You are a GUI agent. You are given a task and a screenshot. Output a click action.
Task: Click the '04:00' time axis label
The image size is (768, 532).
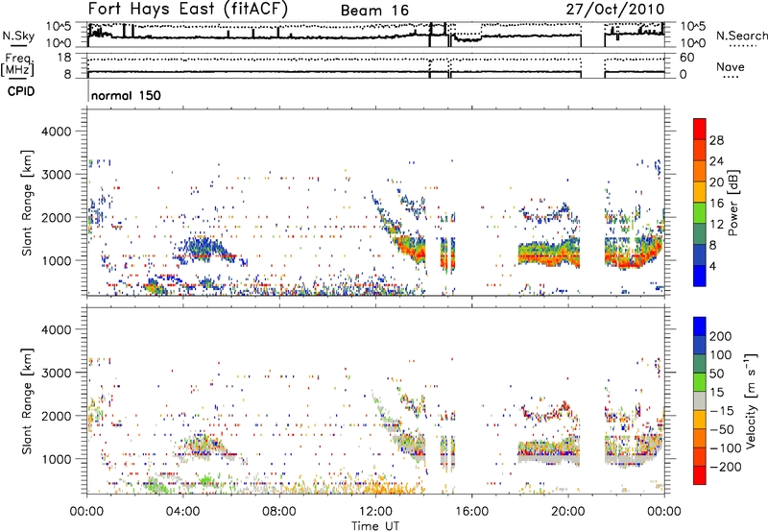coord(182,512)
